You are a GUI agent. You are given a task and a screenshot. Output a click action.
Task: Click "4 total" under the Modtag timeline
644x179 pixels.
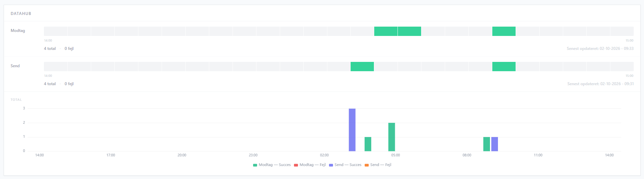pyautogui.click(x=50, y=49)
